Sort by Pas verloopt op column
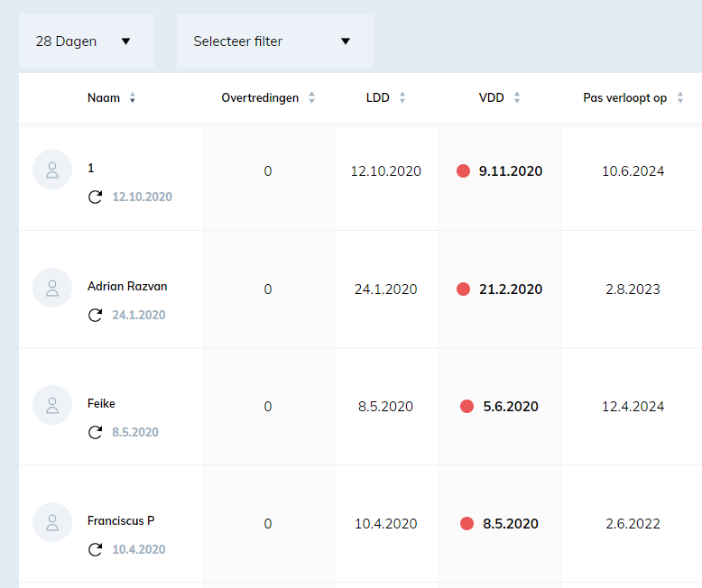The image size is (702, 588). 633,98
